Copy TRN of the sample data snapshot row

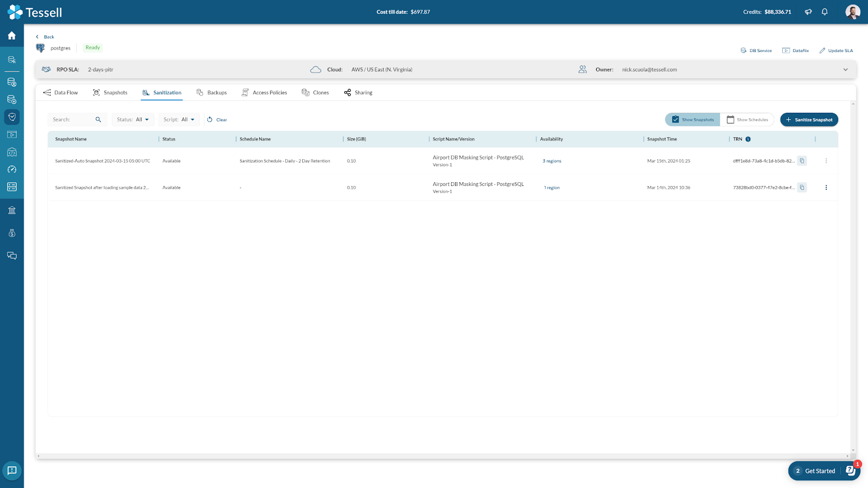(802, 187)
